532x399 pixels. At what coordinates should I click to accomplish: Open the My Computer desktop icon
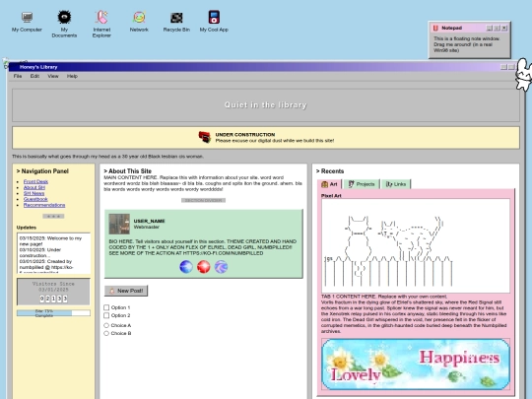click(x=27, y=22)
